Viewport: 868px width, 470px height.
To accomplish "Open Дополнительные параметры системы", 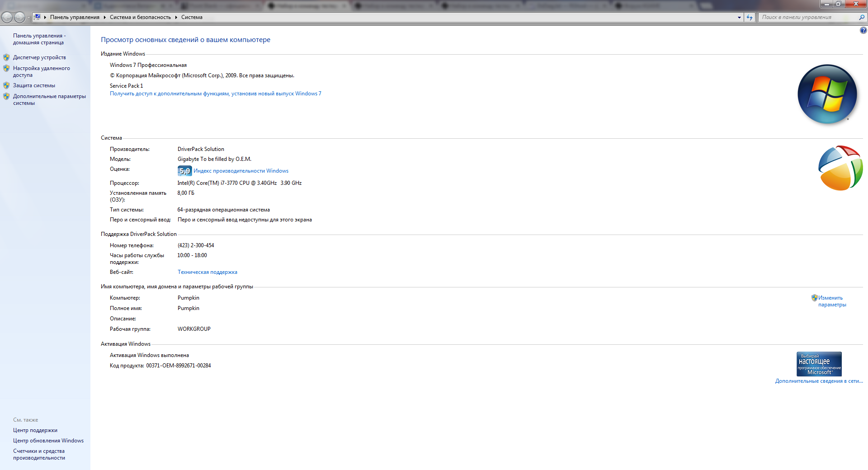I will (49, 99).
